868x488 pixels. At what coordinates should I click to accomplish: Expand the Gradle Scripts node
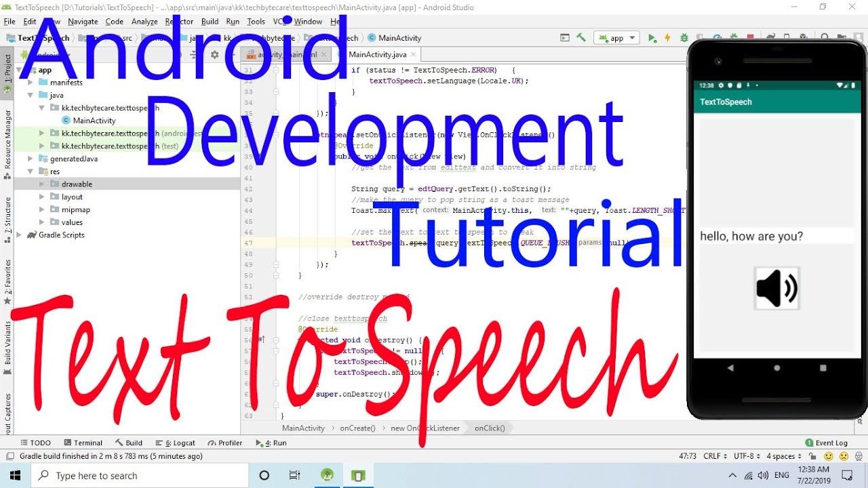pyautogui.click(x=20, y=235)
